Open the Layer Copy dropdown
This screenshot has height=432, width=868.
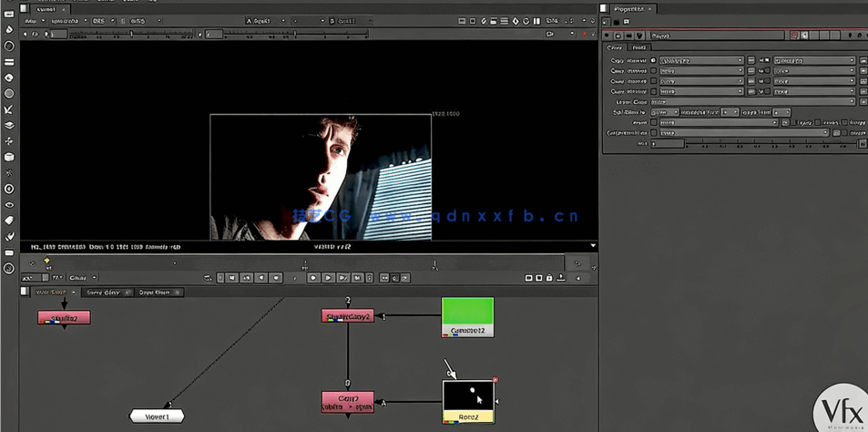coord(753,102)
